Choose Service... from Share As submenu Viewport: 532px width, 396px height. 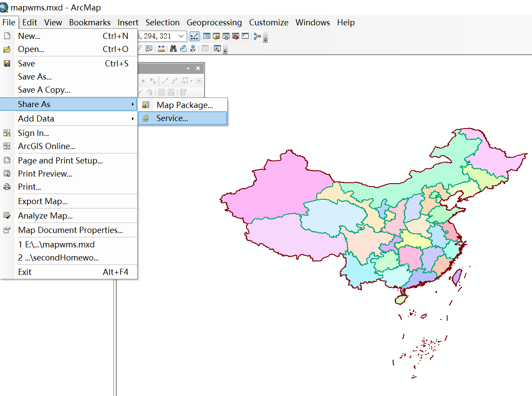click(183, 118)
